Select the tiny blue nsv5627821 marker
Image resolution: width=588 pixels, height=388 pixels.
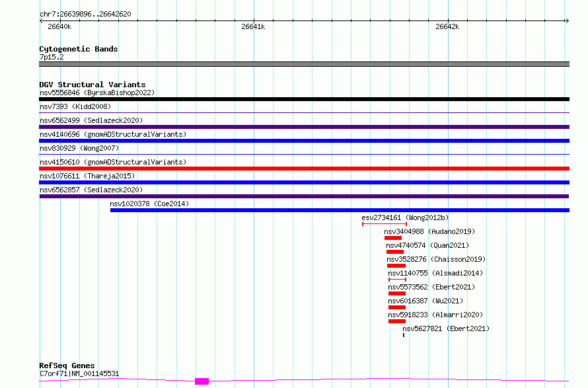point(404,335)
